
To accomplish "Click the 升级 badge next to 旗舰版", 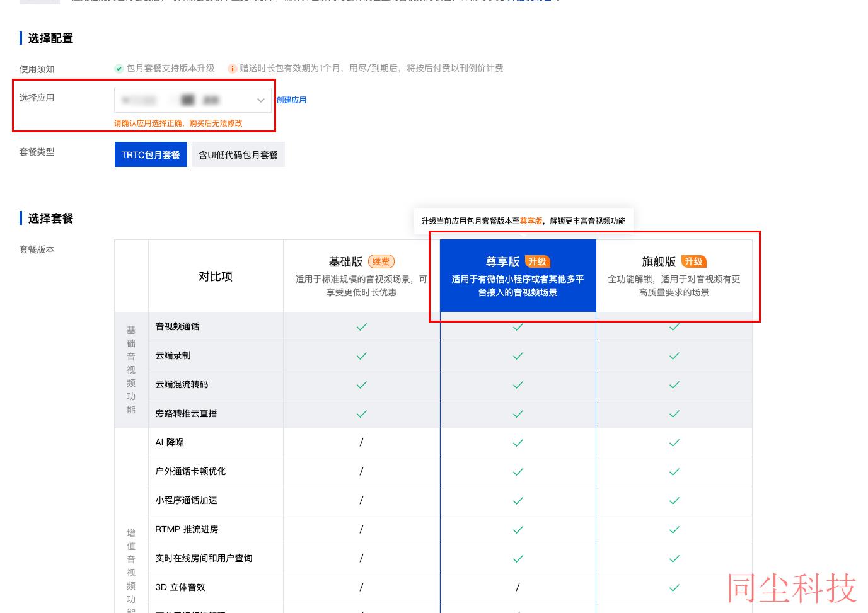I will pyautogui.click(x=693, y=261).
